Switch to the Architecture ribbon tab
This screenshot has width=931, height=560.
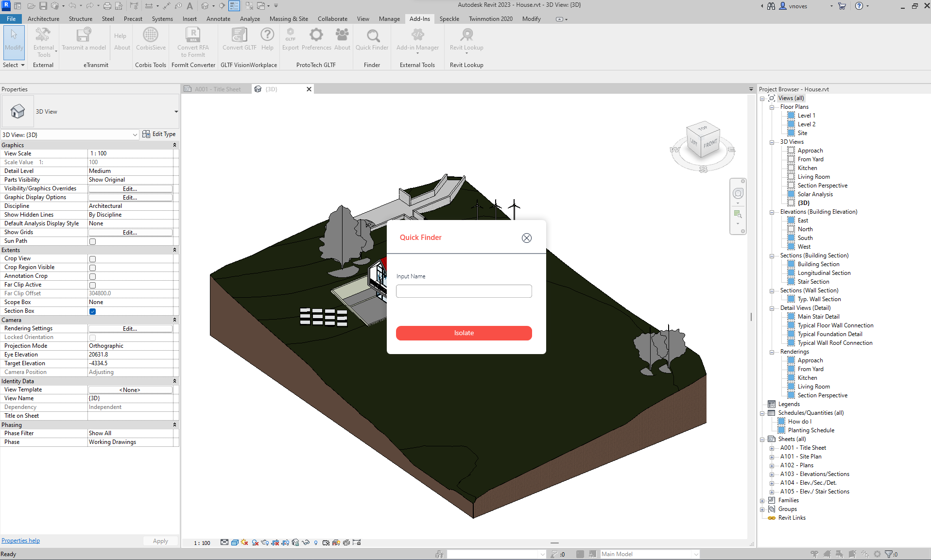coord(43,19)
